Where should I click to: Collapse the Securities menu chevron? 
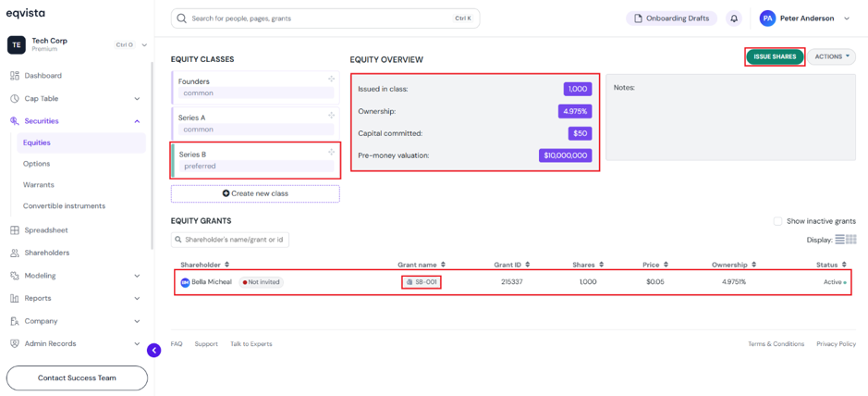coord(138,121)
